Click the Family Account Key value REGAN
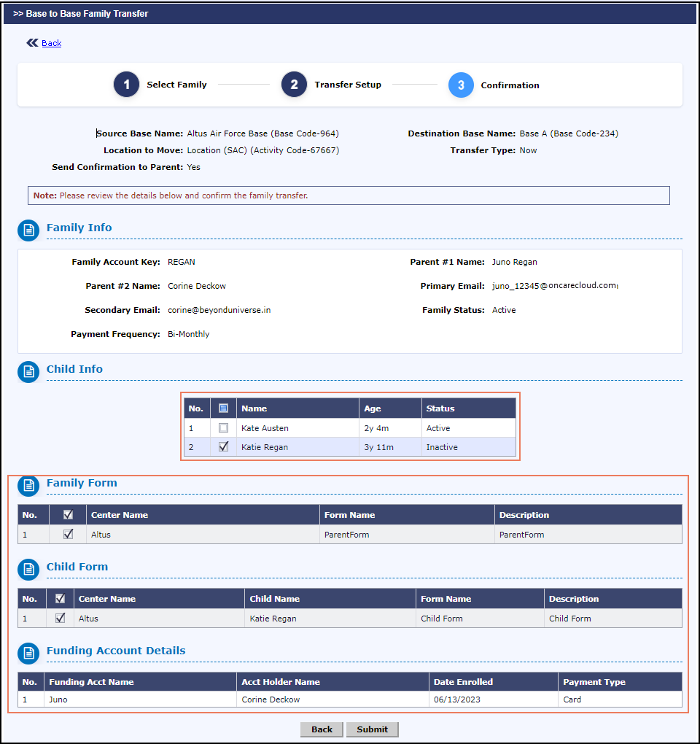The image size is (700, 744). pos(181,262)
